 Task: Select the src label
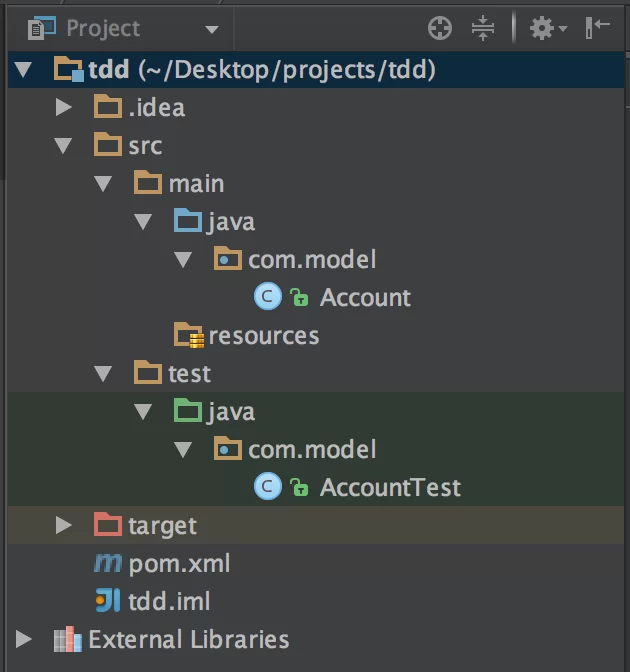[x=145, y=146]
